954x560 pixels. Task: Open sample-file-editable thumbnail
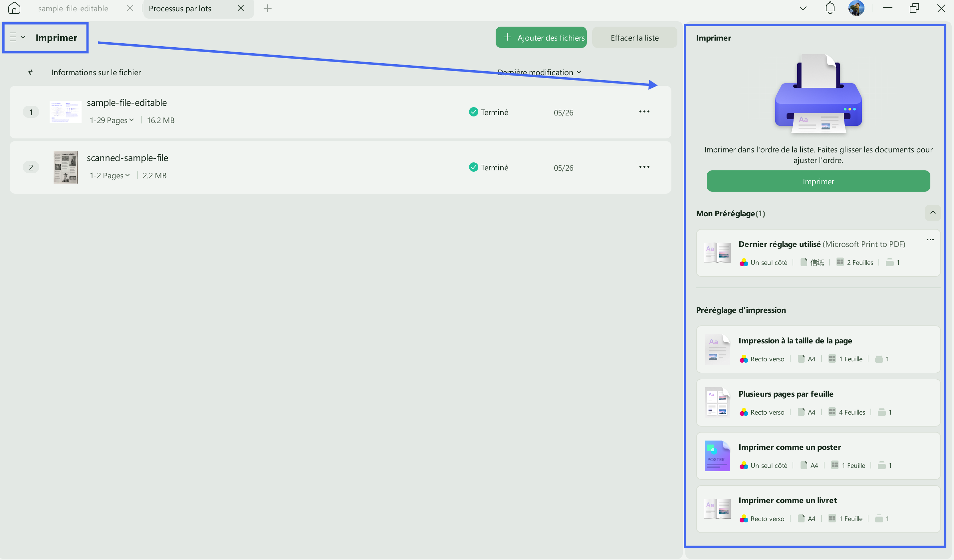coord(65,112)
